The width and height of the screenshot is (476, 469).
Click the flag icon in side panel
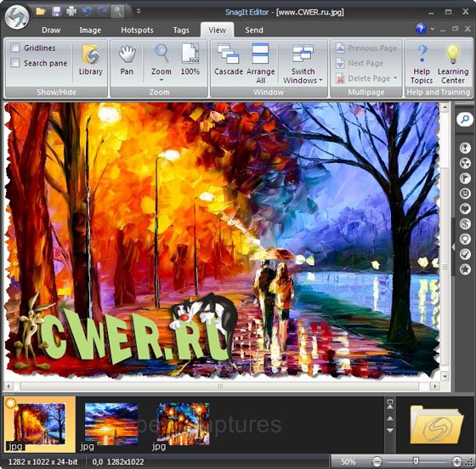click(465, 178)
